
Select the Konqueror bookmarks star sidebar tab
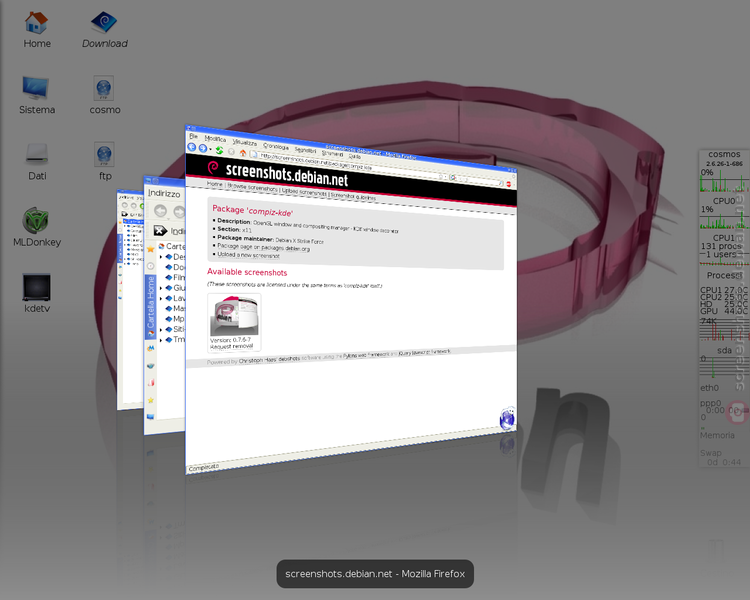150,249
